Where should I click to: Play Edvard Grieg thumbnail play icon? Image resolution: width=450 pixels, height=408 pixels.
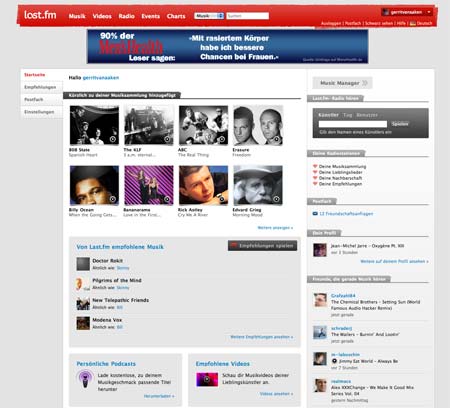[x=276, y=199]
